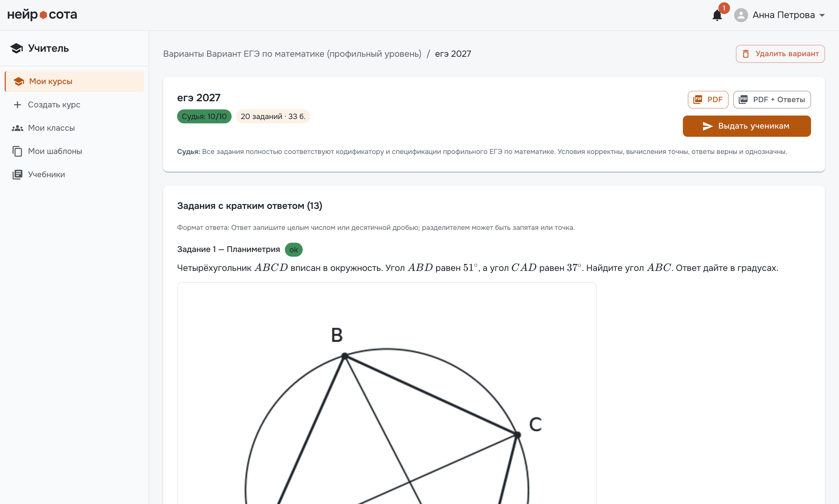Click Выдать ученикам button
Viewport: 839px width, 504px height.
[747, 126]
